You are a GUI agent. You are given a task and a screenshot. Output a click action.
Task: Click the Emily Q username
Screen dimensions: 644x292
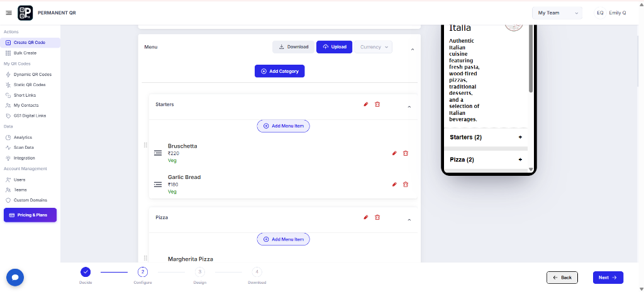coord(618,13)
